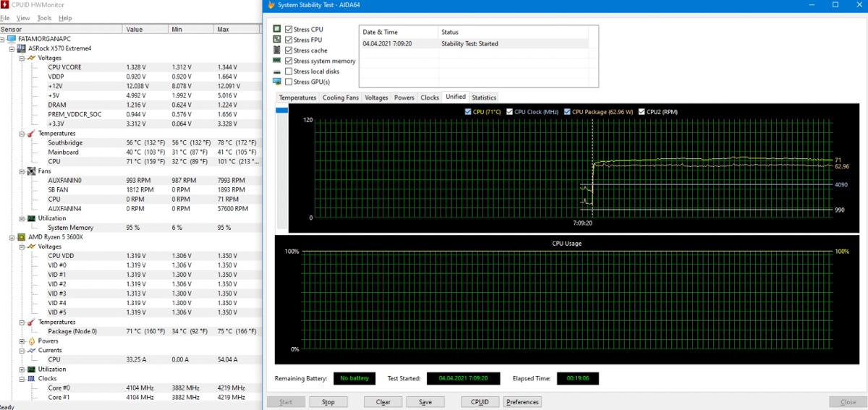Click the FPU icon beside Stress FPU
Screen dimensions: 868x410
point(277,40)
